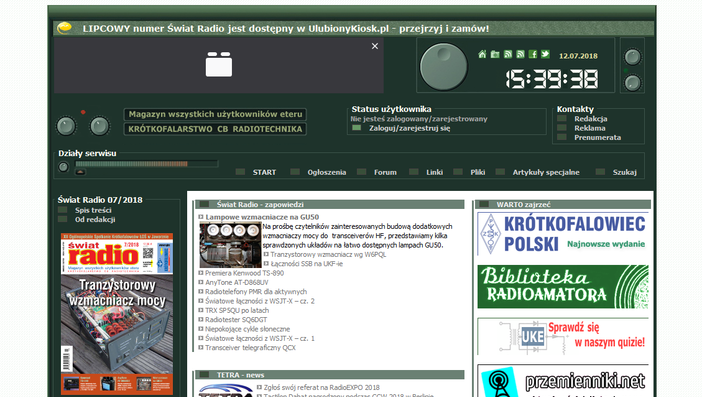Image resolution: width=702 pixels, height=397 pixels.
Task: Open Niepokojące cykle słoneczne article
Action: pyautogui.click(x=248, y=329)
